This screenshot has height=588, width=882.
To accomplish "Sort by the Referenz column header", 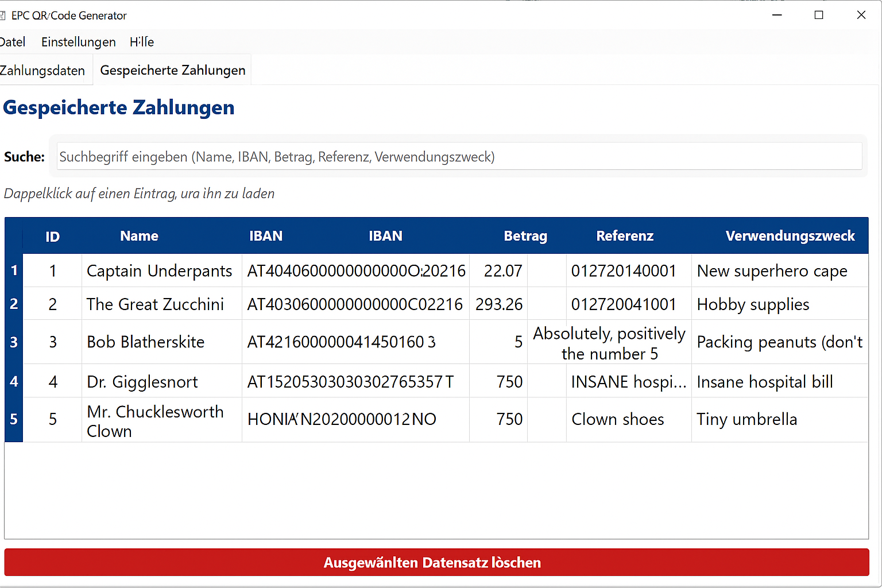I will (x=625, y=236).
